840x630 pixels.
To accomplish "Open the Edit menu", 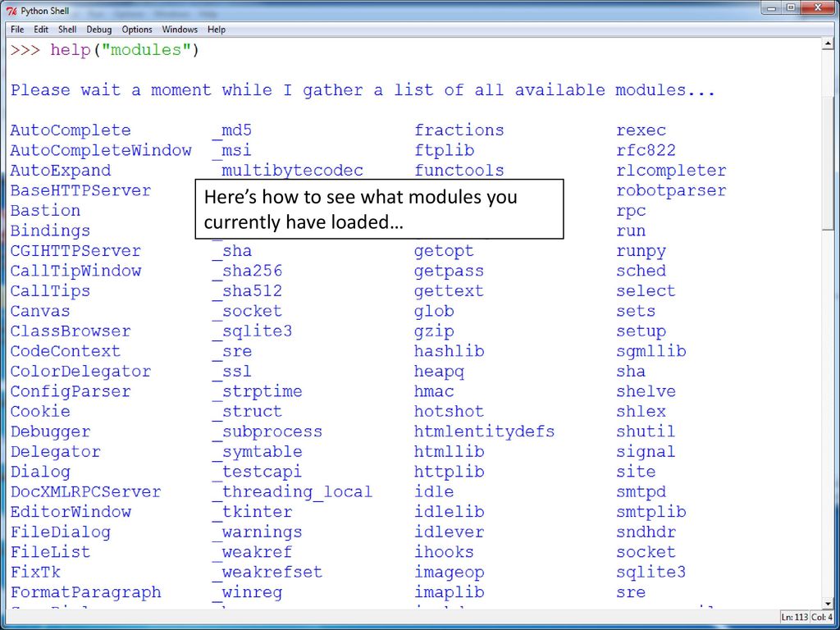I will pos(41,30).
